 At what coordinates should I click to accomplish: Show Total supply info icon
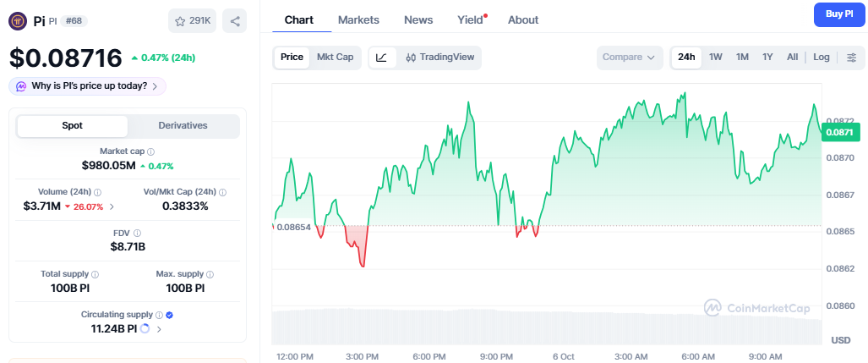pyautogui.click(x=96, y=274)
